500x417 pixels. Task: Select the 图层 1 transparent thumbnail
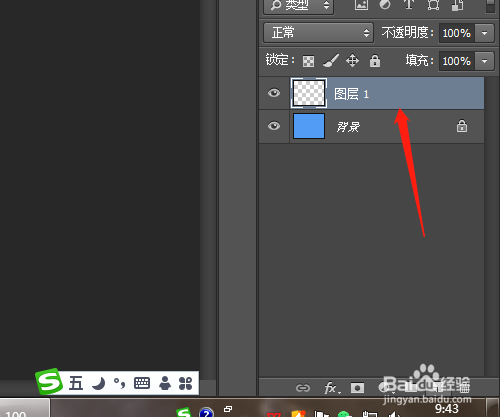(x=309, y=93)
